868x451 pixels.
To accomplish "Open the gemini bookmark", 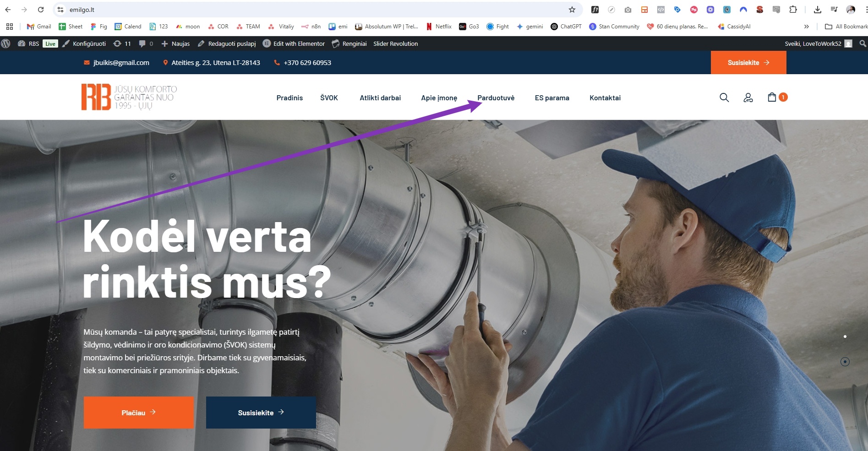I will (x=530, y=27).
